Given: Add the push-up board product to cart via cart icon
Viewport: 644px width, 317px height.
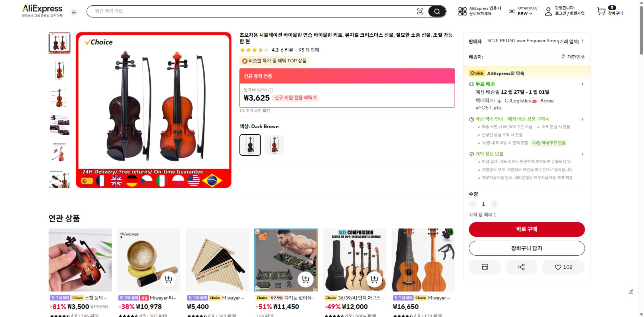Looking at the screenshot, I should 306,279.
